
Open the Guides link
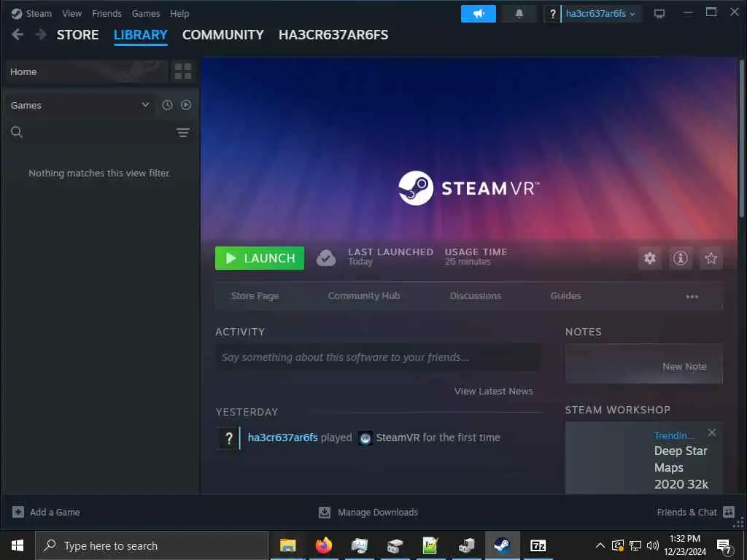565,296
